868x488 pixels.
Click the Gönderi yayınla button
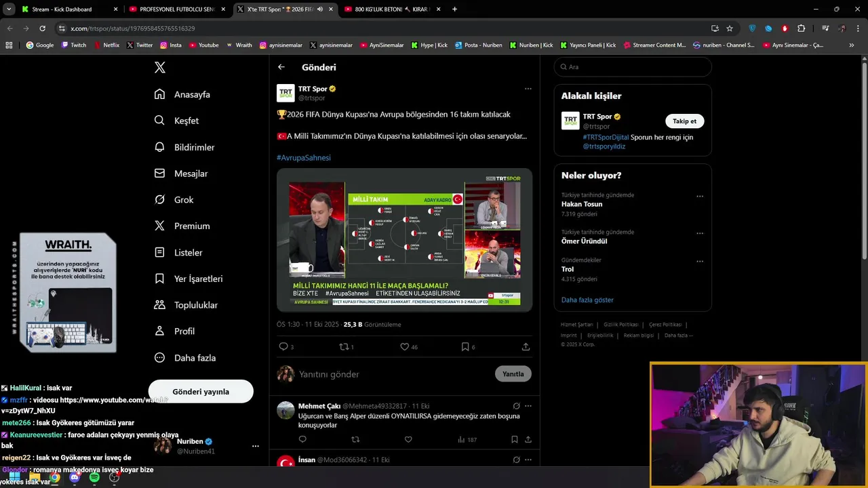[201, 392]
